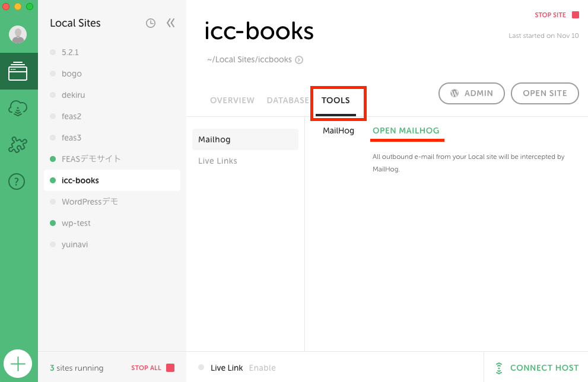The image size is (588, 382).
Task: Switch to the Tools tab
Action: (336, 100)
